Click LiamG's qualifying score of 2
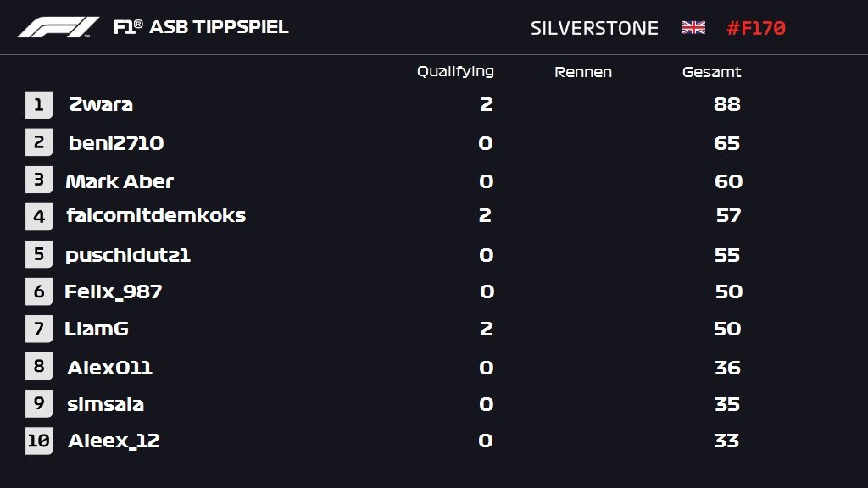 (486, 329)
